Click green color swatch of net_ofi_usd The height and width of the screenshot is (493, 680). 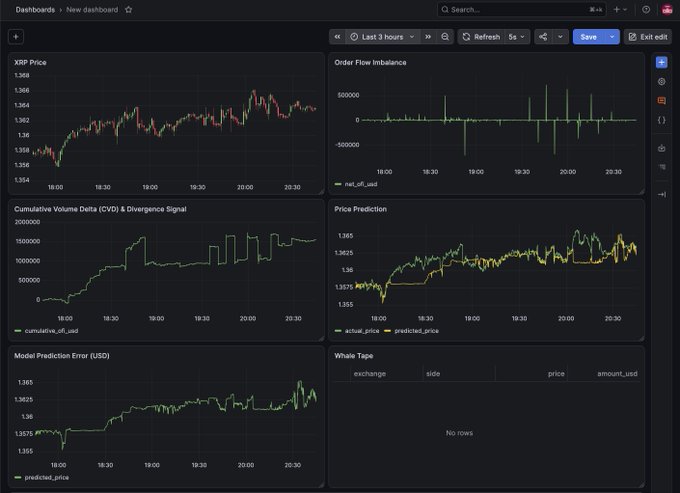pos(338,184)
